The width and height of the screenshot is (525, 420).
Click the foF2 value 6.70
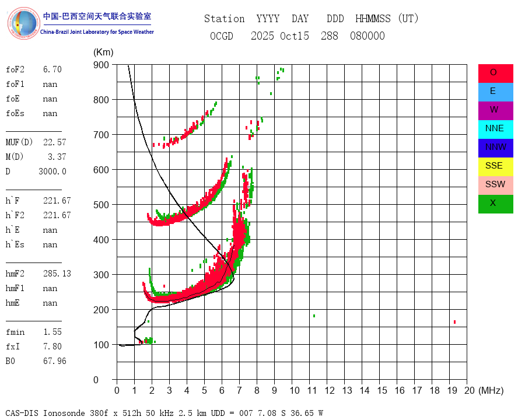pos(52,69)
